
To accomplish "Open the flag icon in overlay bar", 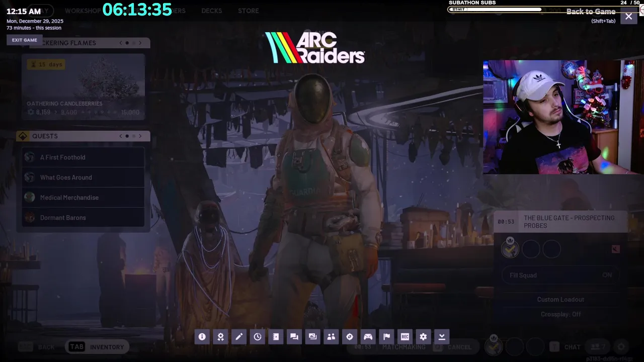I will (x=386, y=337).
